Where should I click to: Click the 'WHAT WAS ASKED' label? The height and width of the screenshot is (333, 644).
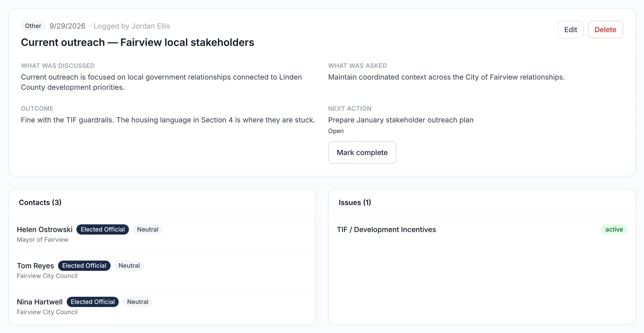pyautogui.click(x=357, y=66)
